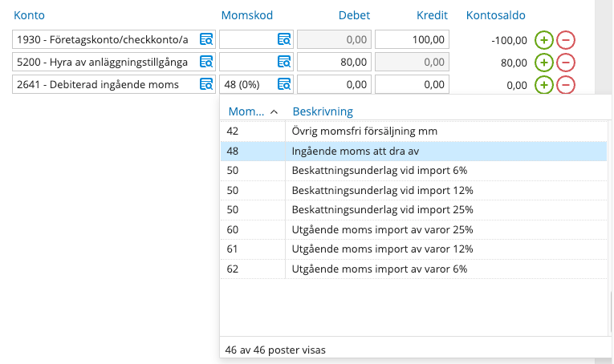Open account lookup for 5200 Hyra row
Viewport: 614px width, 364px height.
[x=206, y=62]
